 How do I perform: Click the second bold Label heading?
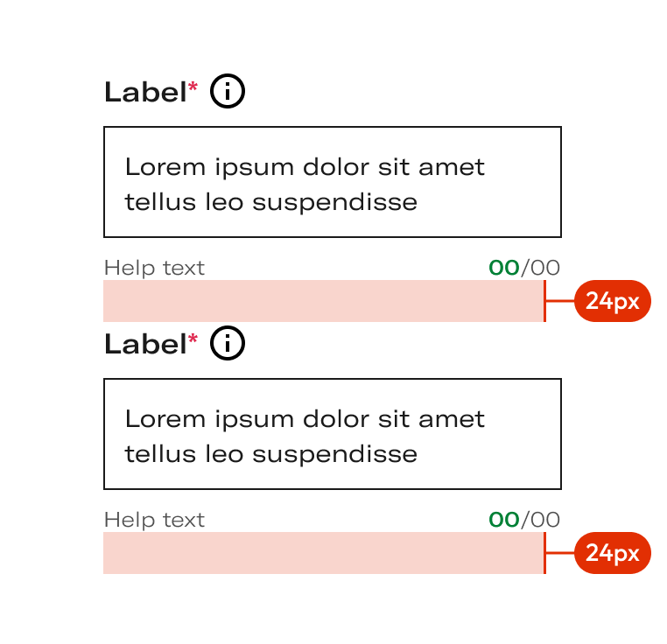click(x=145, y=344)
